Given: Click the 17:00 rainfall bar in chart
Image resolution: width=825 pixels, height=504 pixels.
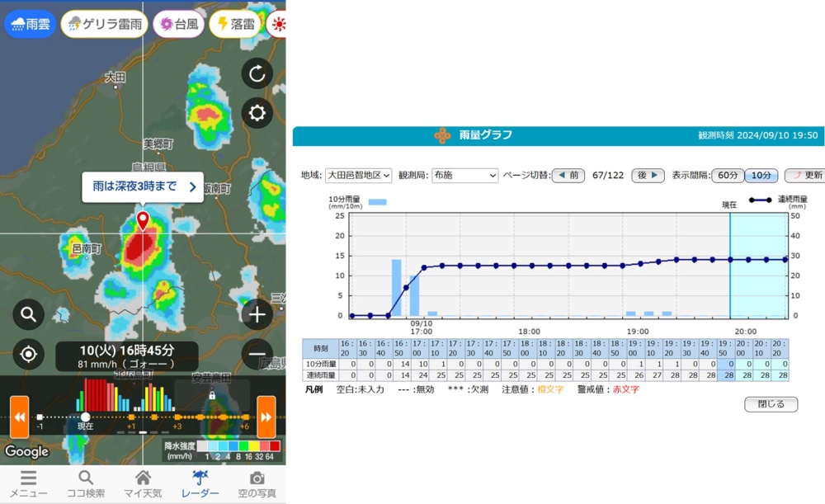Looking at the screenshot, I should (x=415, y=295).
